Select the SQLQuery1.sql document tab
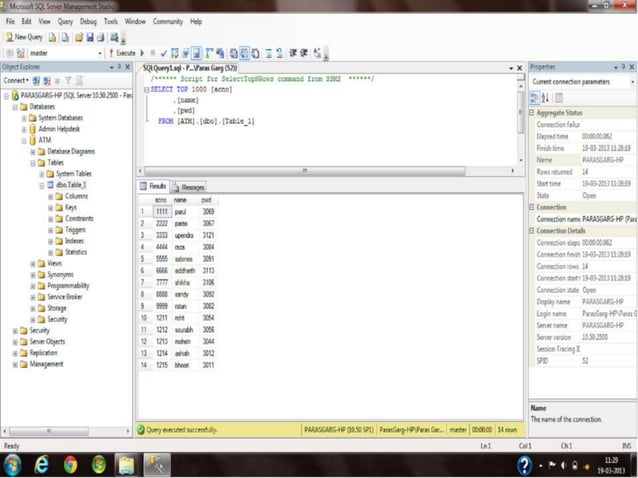This screenshot has height=478, width=638. pyautogui.click(x=189, y=67)
